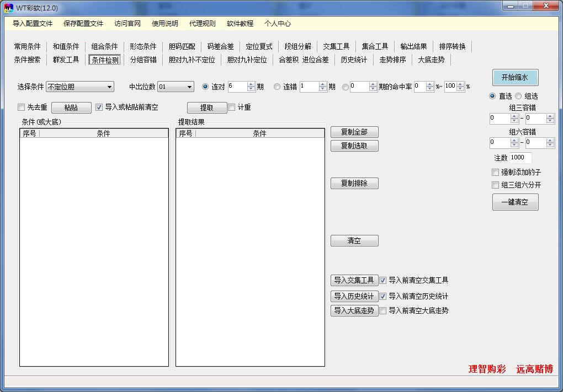This screenshot has height=392, width=563.
Task: Switch to 组选 mode radio button
Action: (x=518, y=96)
